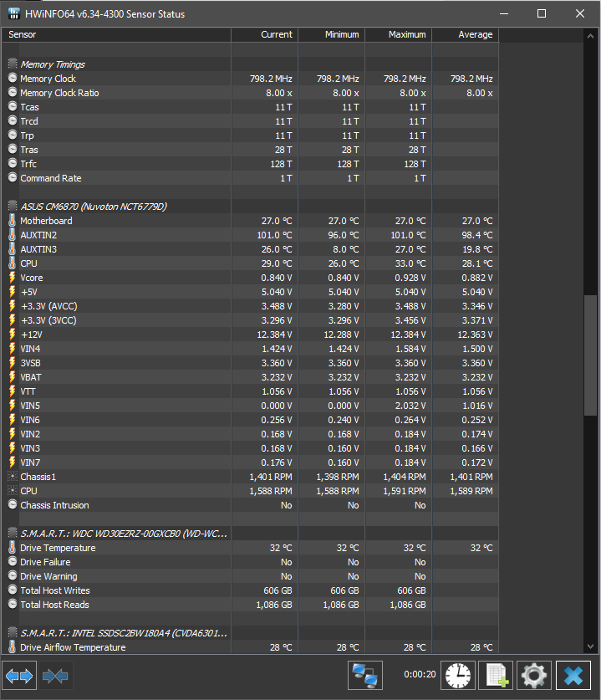Image resolution: width=601 pixels, height=700 pixels.
Task: Click the Chassis1 fan icon
Action: (13, 477)
